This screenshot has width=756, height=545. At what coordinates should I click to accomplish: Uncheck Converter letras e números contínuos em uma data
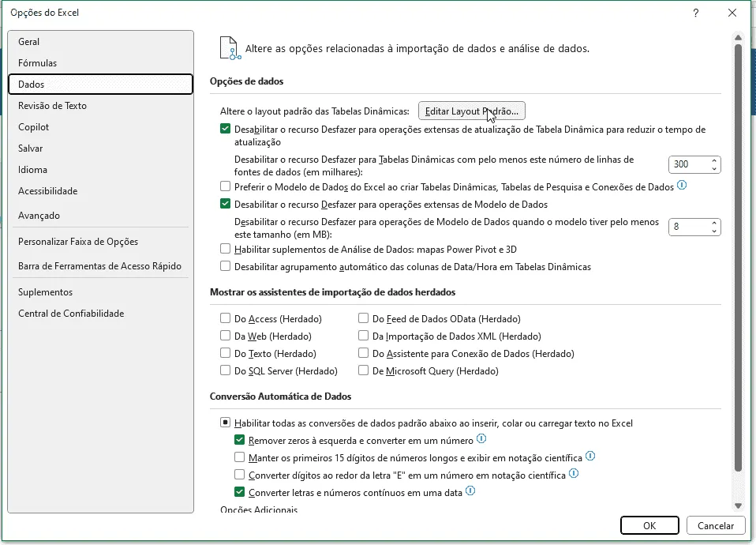[x=240, y=492]
